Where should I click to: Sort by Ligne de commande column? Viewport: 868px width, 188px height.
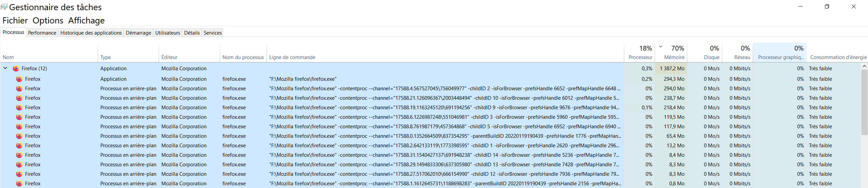tap(445, 53)
